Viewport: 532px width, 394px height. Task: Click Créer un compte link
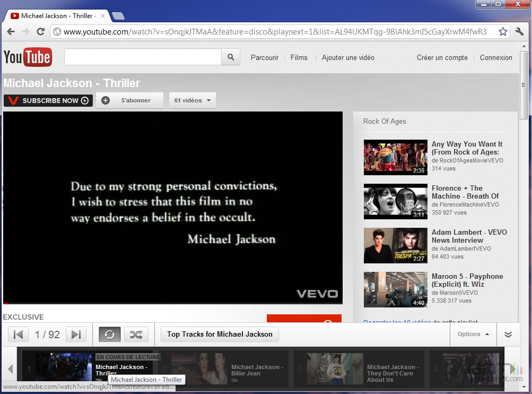coord(442,58)
